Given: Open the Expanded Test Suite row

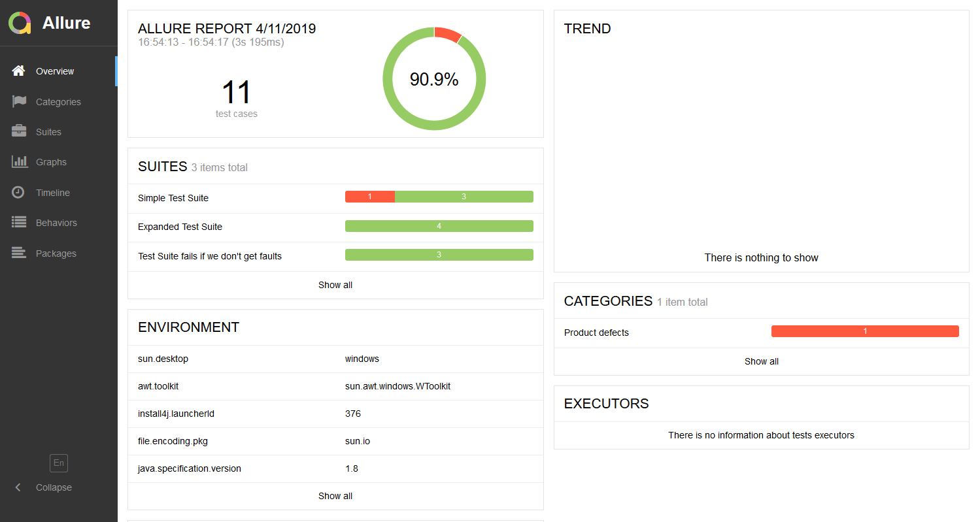Looking at the screenshot, I should tap(335, 227).
